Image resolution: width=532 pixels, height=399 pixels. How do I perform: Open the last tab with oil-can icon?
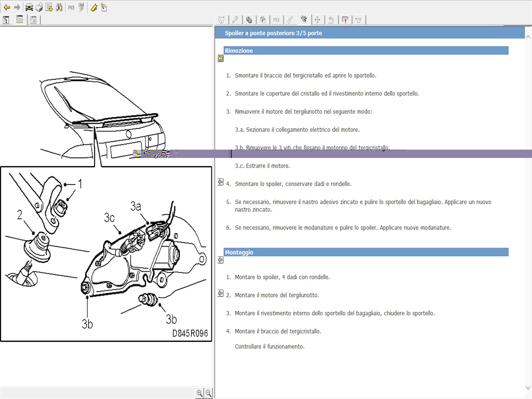[358, 20]
